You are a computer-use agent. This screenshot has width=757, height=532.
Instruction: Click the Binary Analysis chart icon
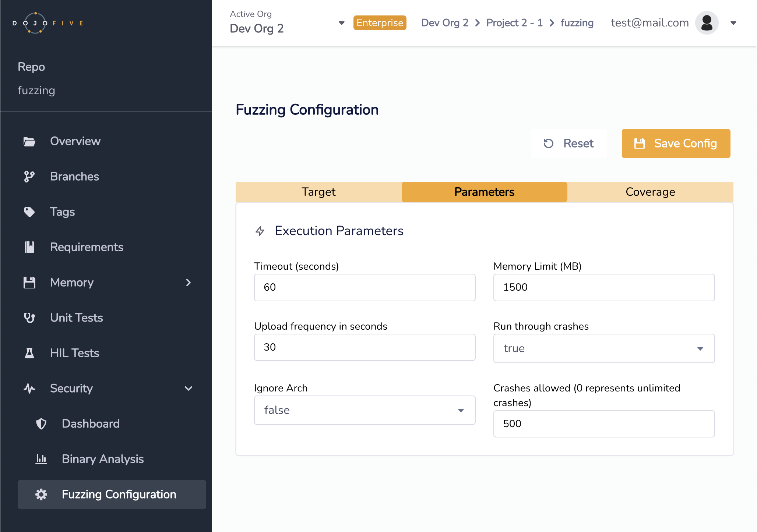click(x=41, y=459)
